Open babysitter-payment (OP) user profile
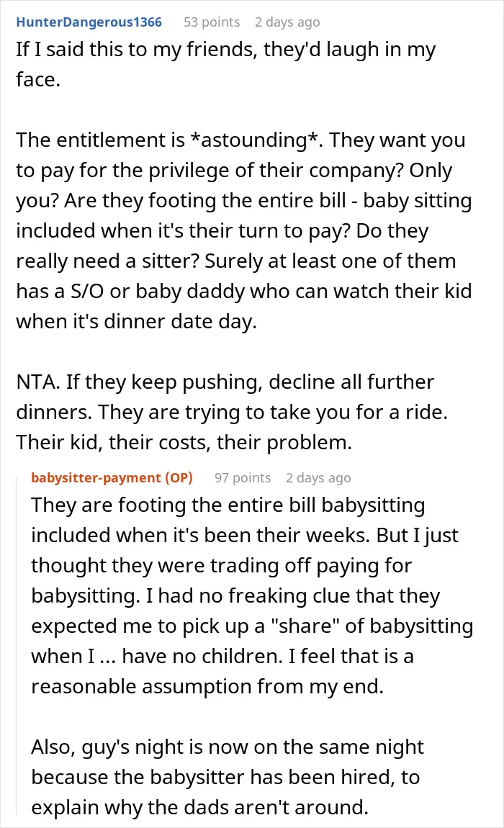Screen dimensions: 504x828 point(112,477)
